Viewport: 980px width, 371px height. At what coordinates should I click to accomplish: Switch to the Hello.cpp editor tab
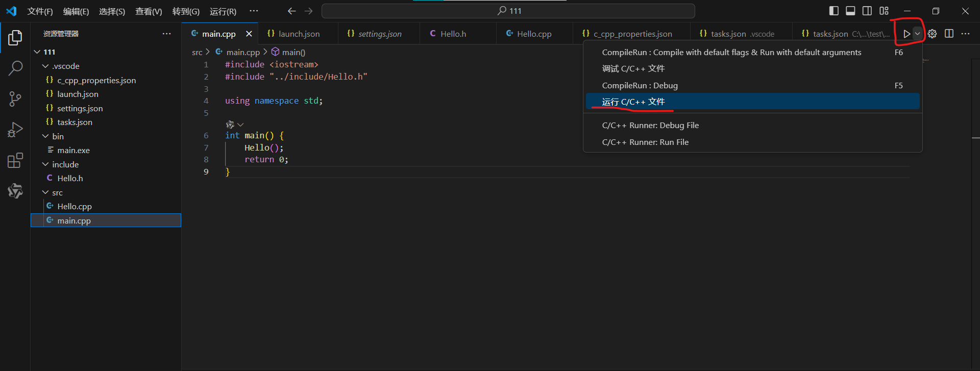click(x=534, y=34)
